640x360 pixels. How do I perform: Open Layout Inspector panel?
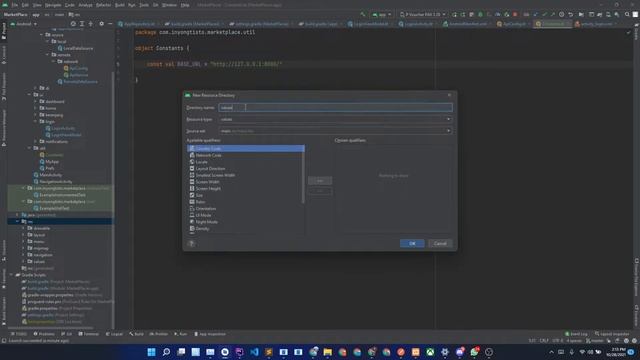pyautogui.click(x=612, y=334)
